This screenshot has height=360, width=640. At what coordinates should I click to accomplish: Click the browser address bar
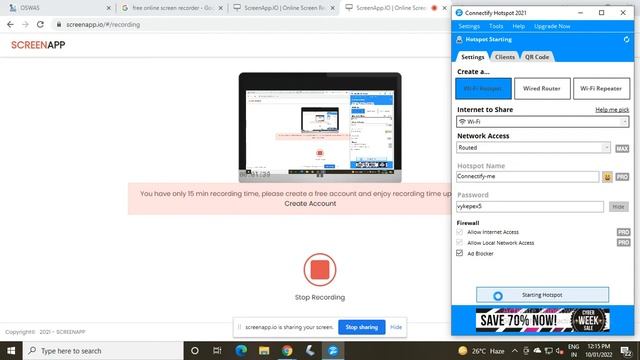point(249,24)
